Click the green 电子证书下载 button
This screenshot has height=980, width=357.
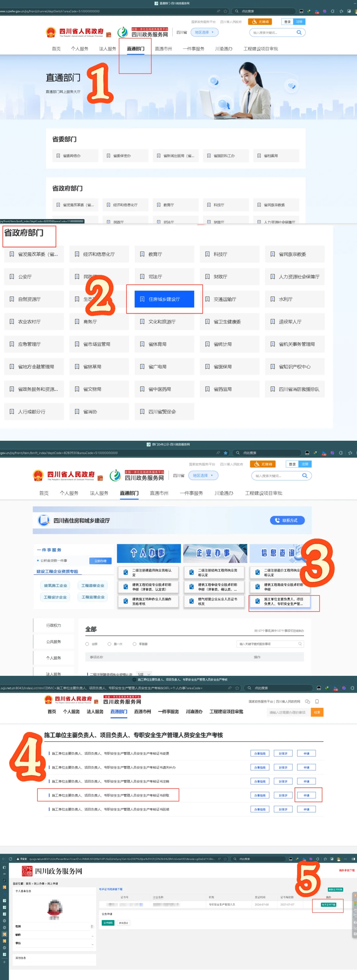tap(329, 905)
